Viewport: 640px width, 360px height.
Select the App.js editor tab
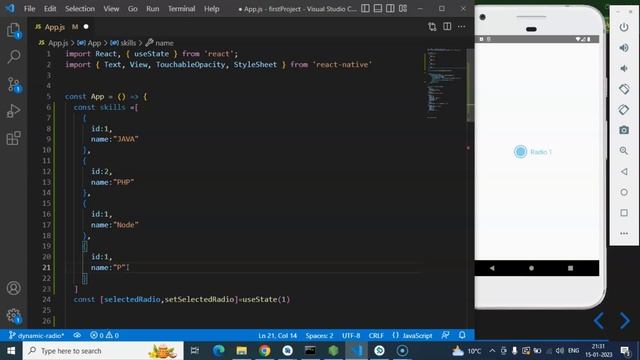pos(61,27)
